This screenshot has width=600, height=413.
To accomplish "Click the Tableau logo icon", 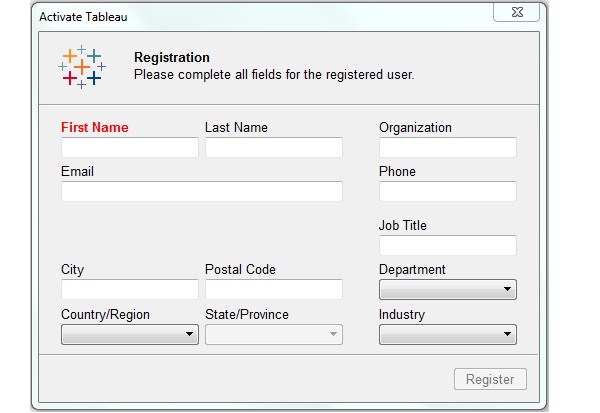I will click(x=81, y=67).
